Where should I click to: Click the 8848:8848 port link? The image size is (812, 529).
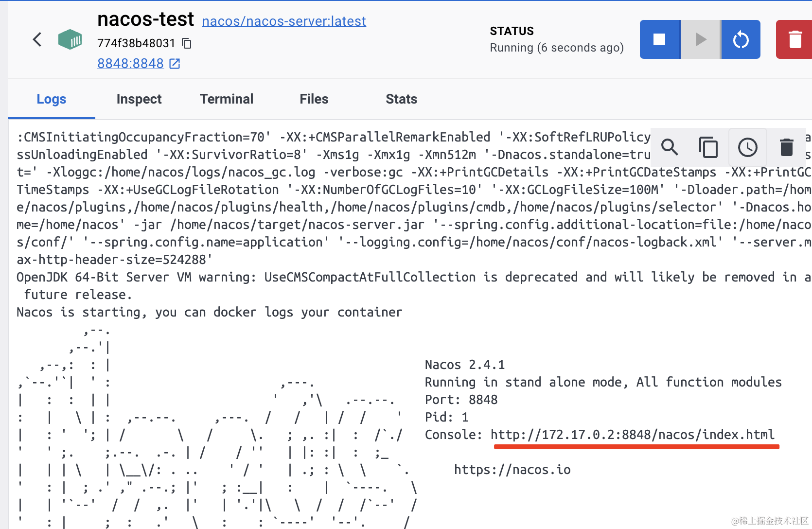(130, 64)
